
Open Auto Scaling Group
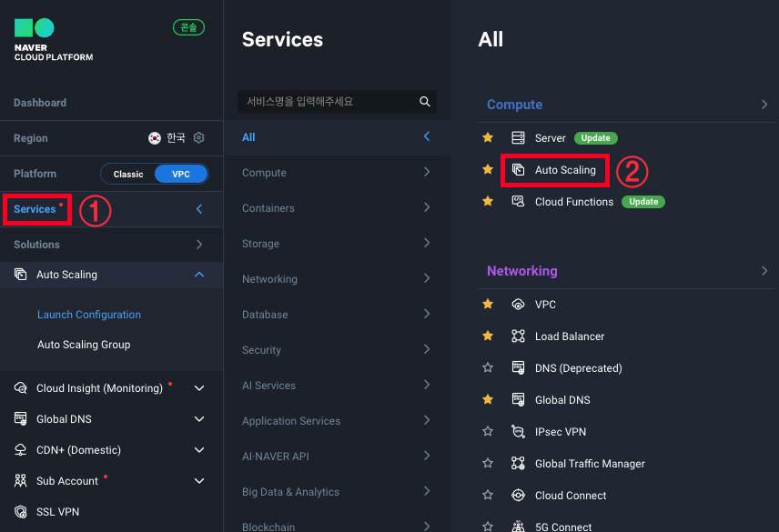84,345
